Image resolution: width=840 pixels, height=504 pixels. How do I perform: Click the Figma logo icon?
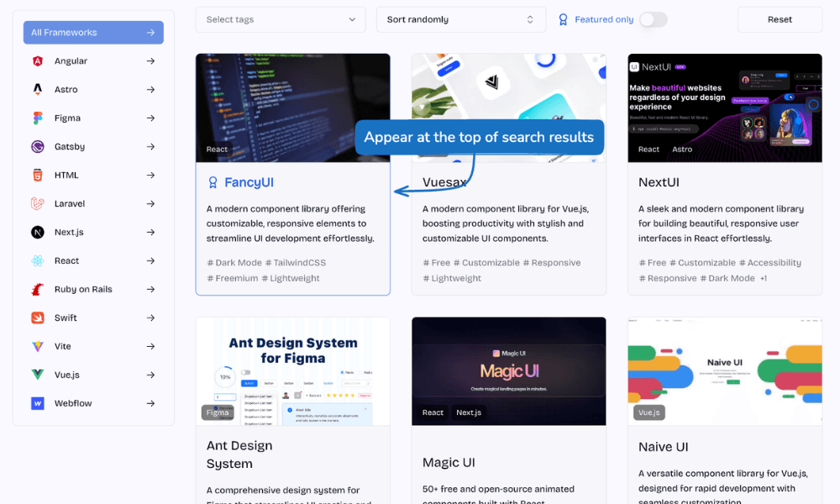coord(38,118)
